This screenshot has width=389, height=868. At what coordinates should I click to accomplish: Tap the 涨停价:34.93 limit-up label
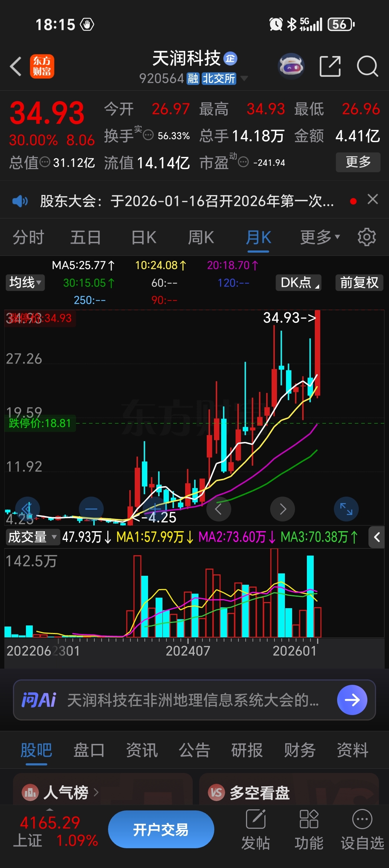40,318
